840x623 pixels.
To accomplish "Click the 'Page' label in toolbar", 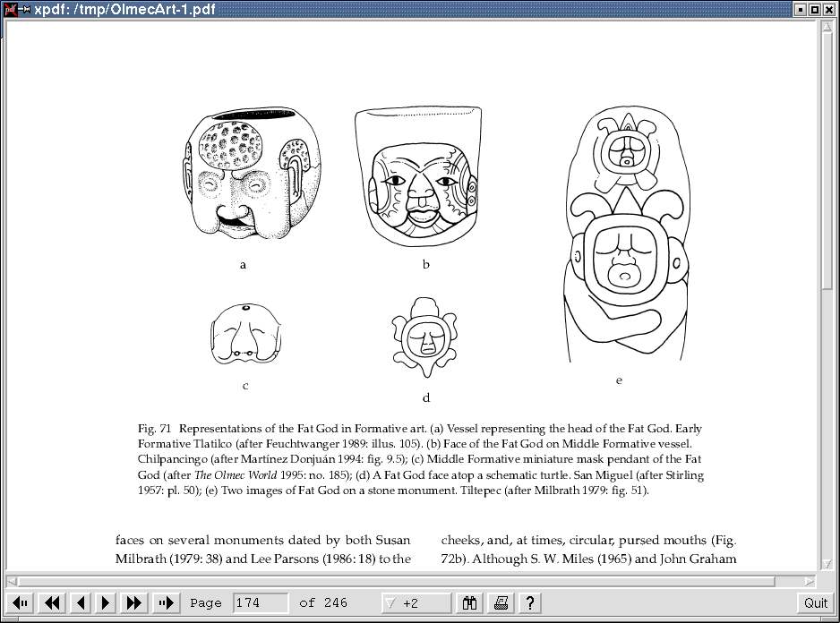I will coord(206,603).
